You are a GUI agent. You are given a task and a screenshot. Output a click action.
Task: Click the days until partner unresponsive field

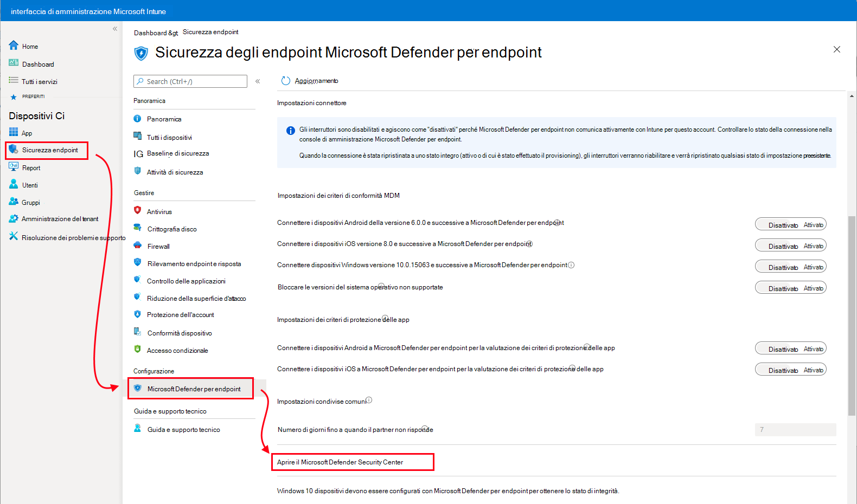tap(795, 430)
